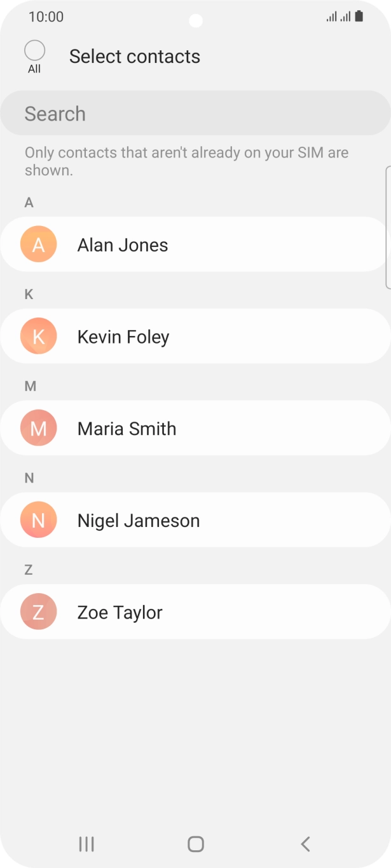The image size is (391, 868).
Task: Select the Kevin Foley contact name
Action: 123,337
